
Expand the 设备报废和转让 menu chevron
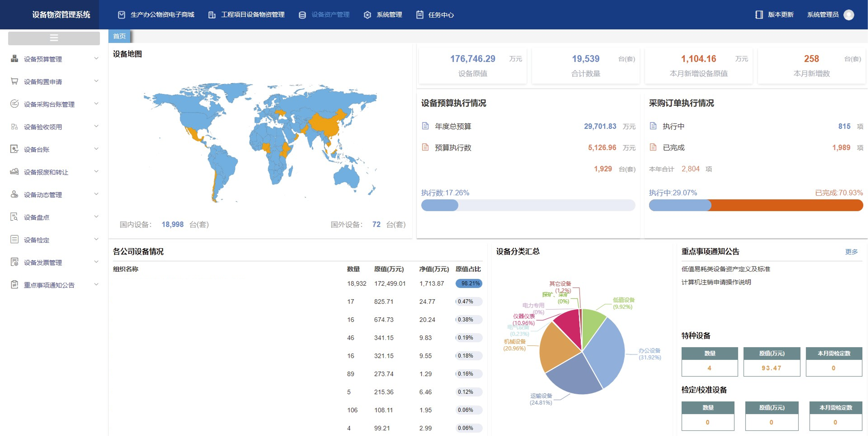tap(96, 171)
